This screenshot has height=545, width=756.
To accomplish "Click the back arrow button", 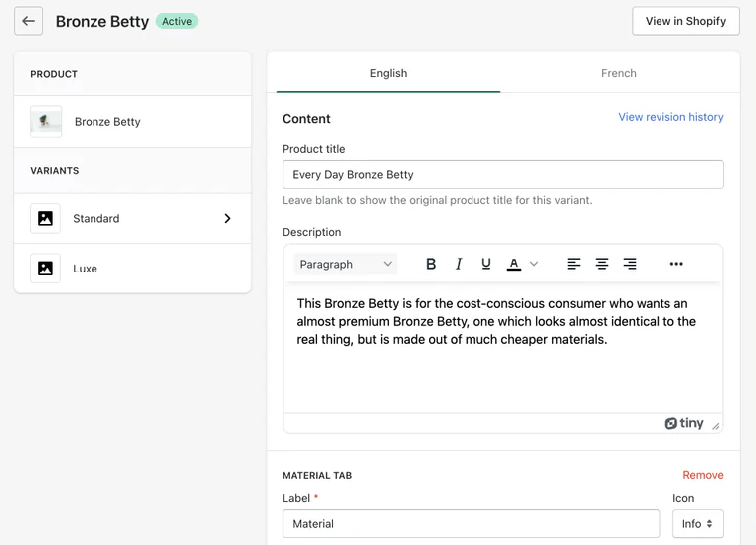I will pos(28,21).
